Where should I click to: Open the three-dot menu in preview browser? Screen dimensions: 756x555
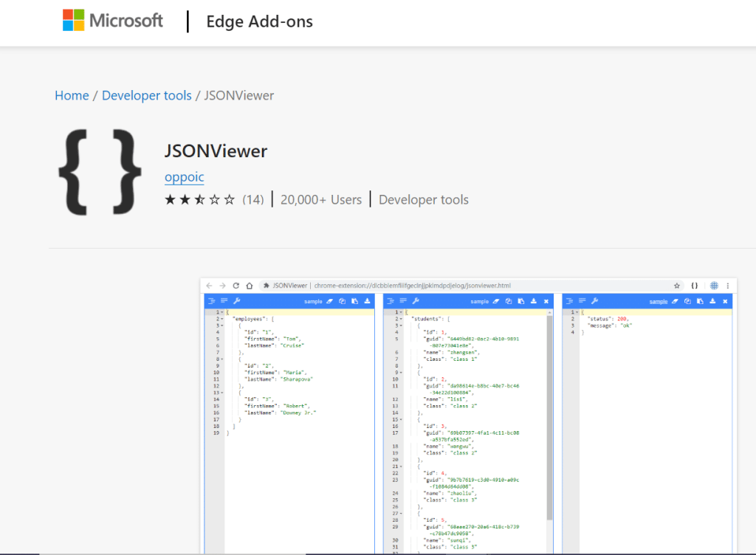(727, 286)
